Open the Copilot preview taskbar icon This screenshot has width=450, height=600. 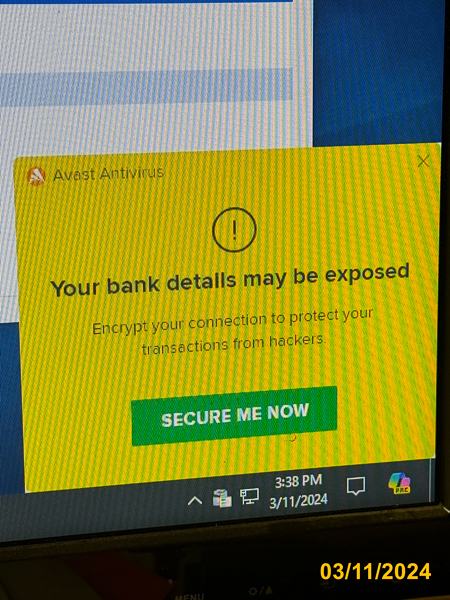tap(399, 483)
